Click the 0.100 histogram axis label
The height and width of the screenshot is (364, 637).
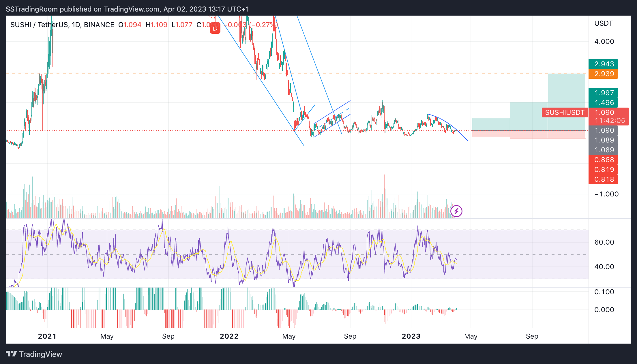point(604,292)
